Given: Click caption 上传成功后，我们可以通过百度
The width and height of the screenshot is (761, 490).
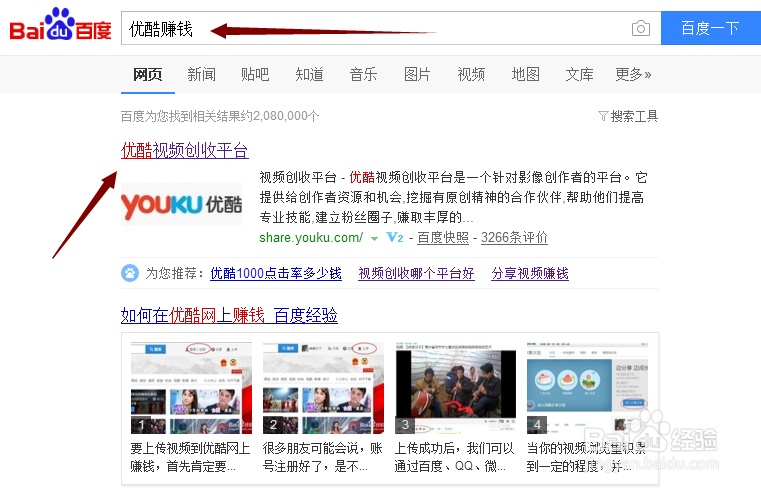Looking at the screenshot, I should coord(454,457).
